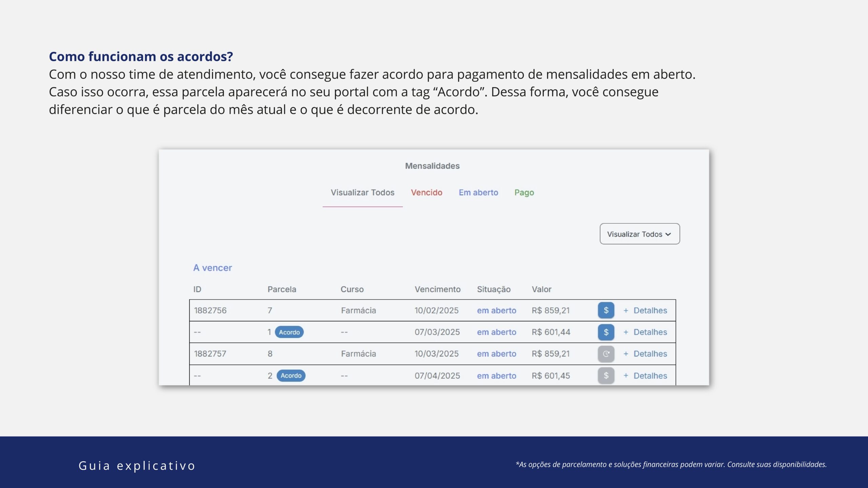
Task: Select the Pago tab
Action: coord(524,192)
